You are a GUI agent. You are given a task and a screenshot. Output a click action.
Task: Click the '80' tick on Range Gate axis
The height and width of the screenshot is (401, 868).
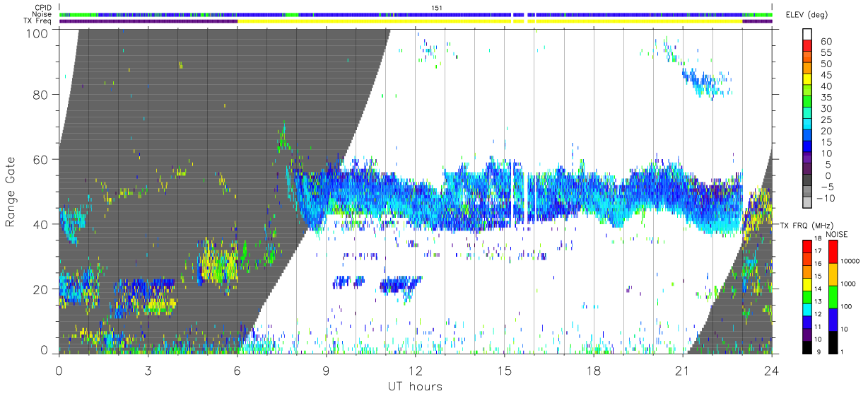[40, 94]
